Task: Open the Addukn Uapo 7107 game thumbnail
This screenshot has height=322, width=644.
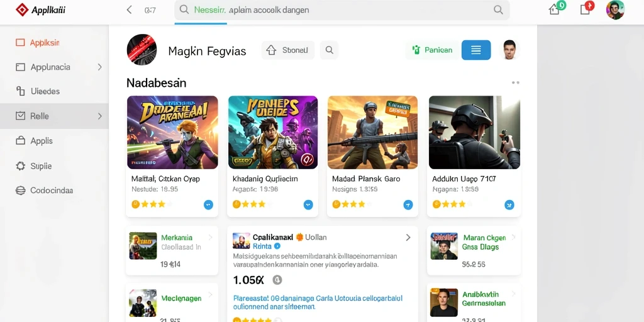Action: click(474, 132)
